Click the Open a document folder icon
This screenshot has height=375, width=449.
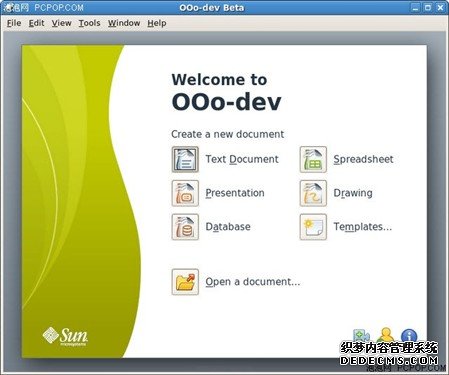point(185,282)
